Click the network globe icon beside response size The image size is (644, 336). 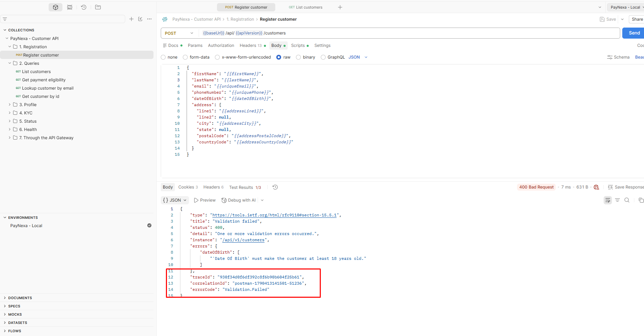click(596, 187)
